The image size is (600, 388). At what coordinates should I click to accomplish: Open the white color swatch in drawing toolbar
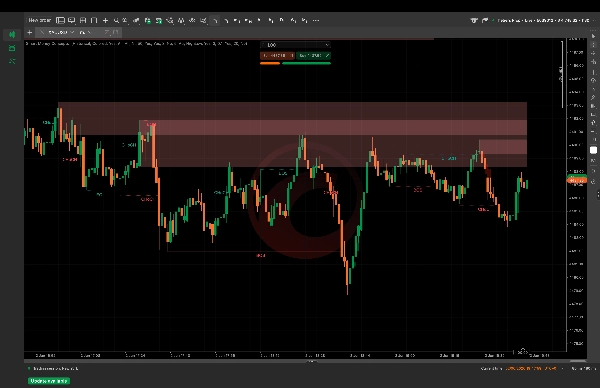(593, 150)
